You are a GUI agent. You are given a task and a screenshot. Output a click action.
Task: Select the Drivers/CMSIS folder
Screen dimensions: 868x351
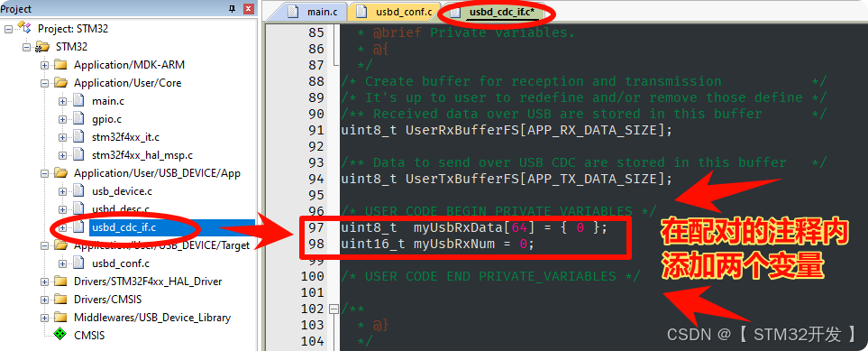(x=107, y=300)
